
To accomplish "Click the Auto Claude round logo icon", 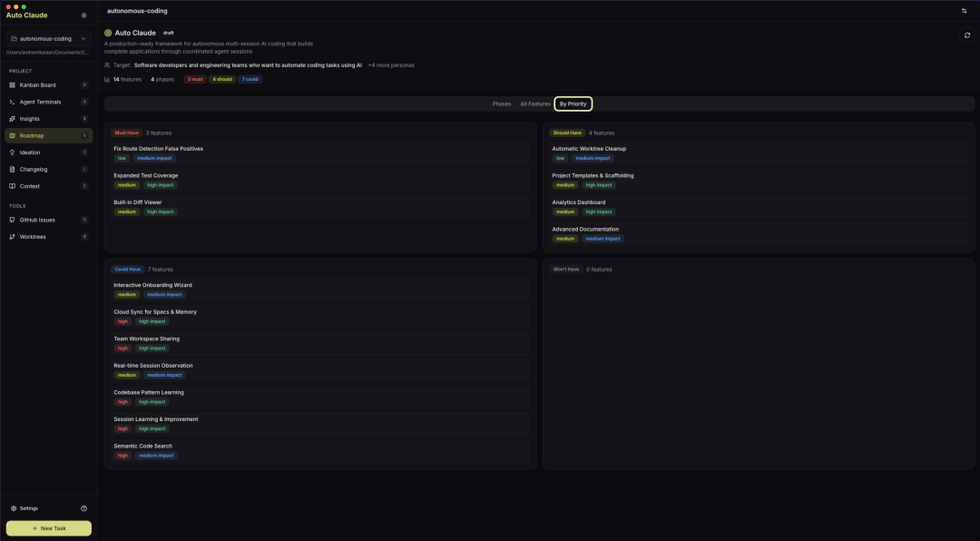I will click(108, 34).
